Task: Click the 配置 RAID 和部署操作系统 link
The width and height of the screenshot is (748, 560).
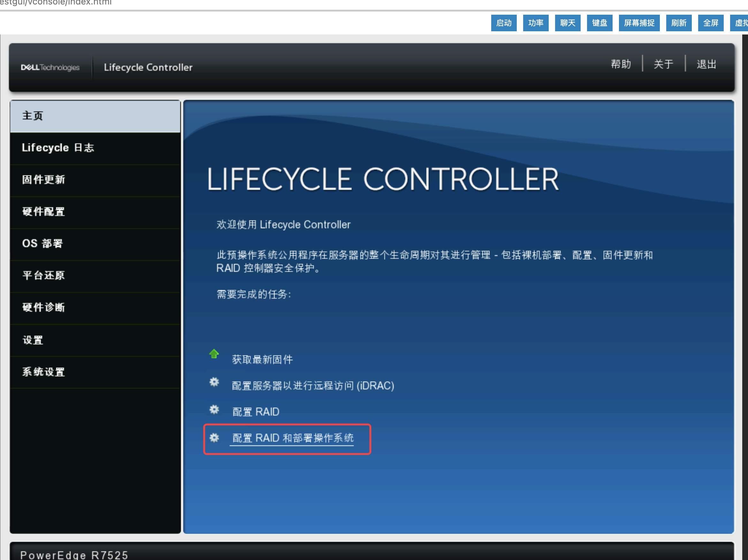Action: click(293, 438)
